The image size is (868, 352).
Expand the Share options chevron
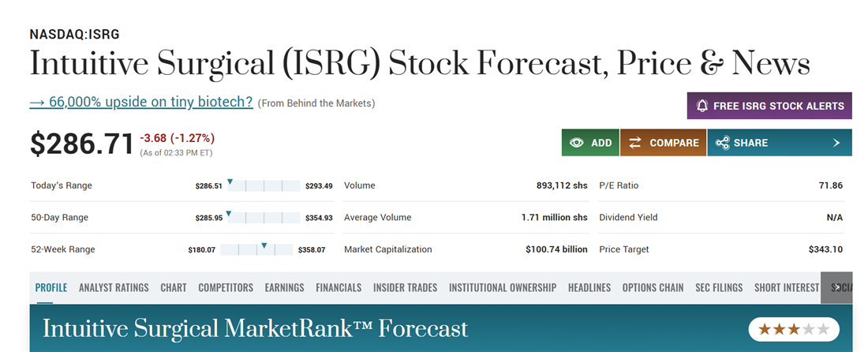click(x=836, y=143)
